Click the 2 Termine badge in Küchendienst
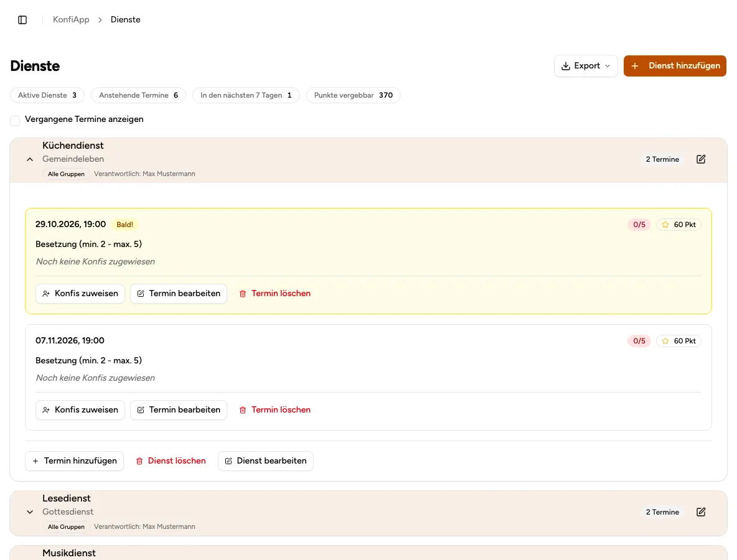 (662, 159)
